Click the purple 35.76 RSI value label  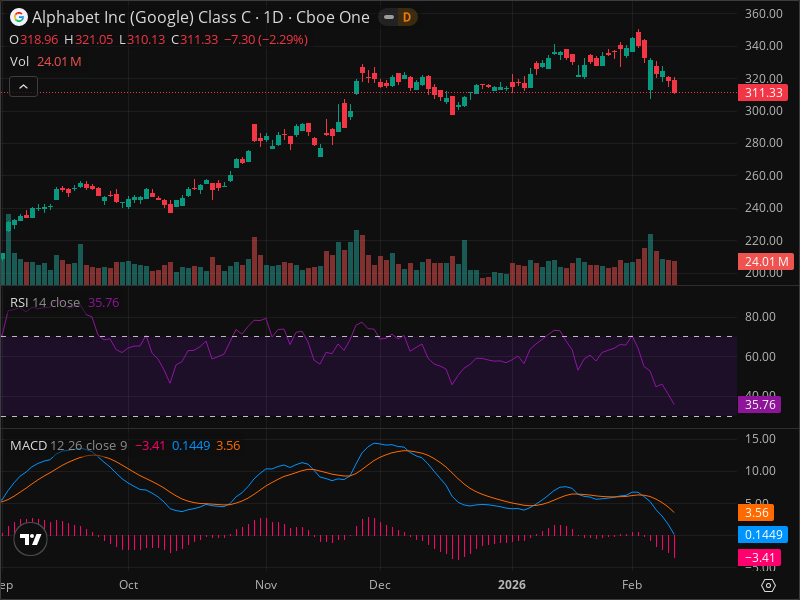point(760,405)
